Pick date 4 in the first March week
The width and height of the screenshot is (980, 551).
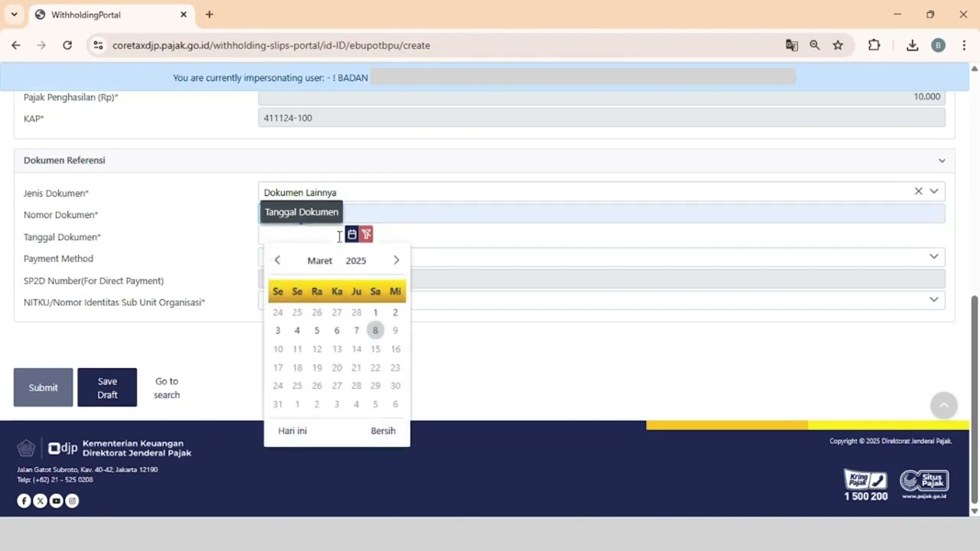297,331
